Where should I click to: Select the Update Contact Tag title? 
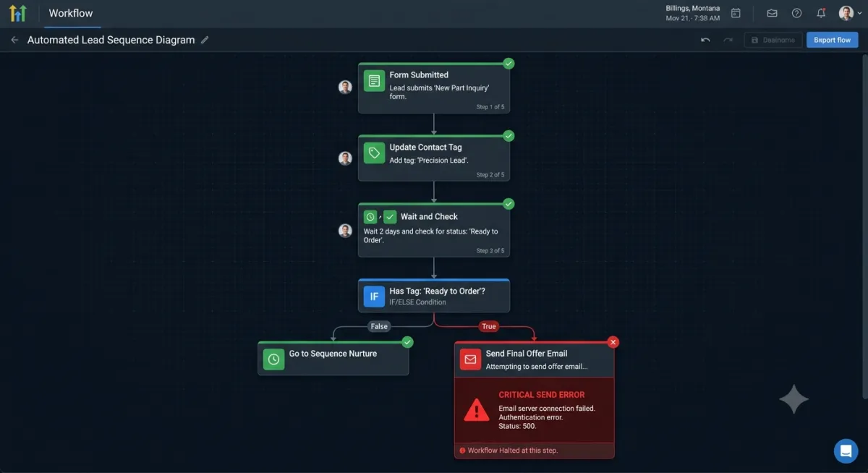tap(425, 148)
